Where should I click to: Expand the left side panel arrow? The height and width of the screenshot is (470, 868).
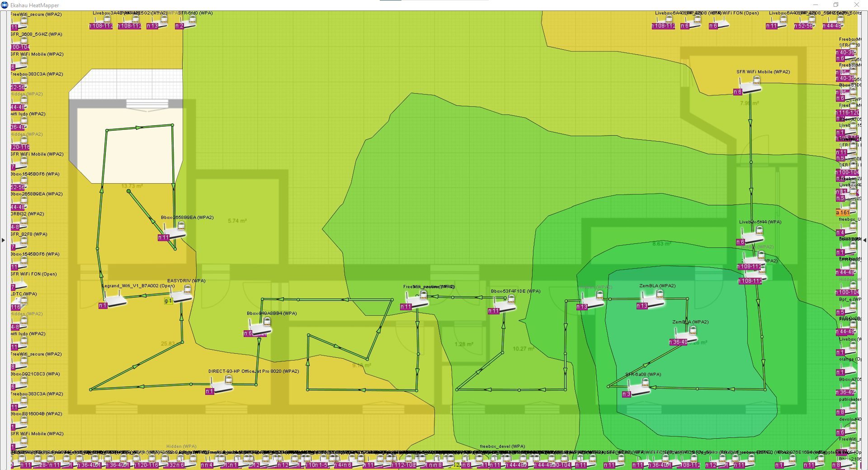[x=3, y=240]
